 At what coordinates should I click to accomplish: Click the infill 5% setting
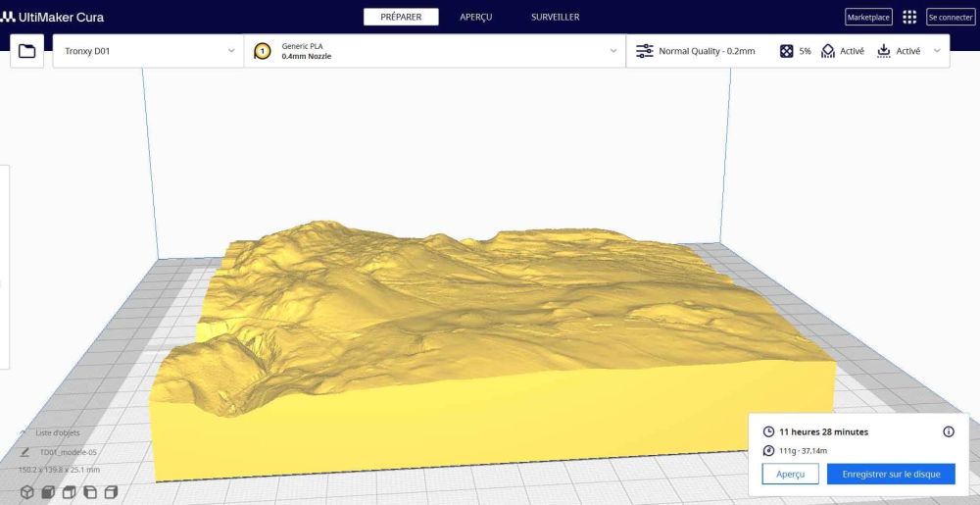tap(795, 51)
